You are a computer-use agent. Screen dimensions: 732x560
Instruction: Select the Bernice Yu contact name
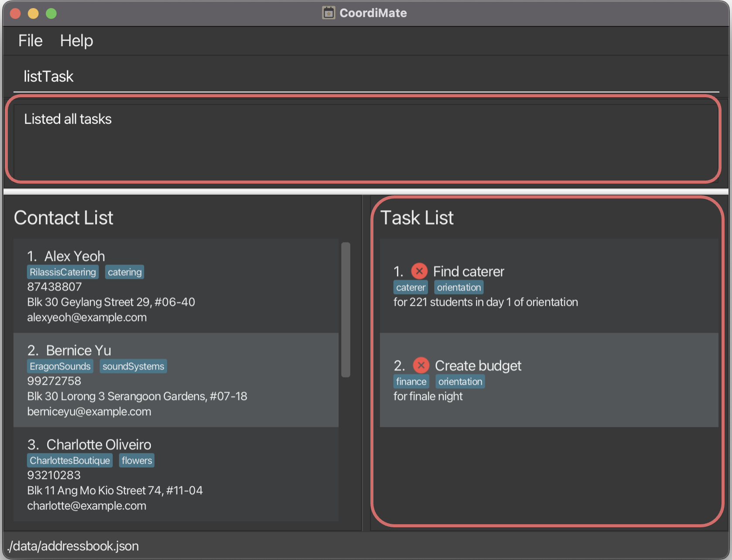(79, 351)
